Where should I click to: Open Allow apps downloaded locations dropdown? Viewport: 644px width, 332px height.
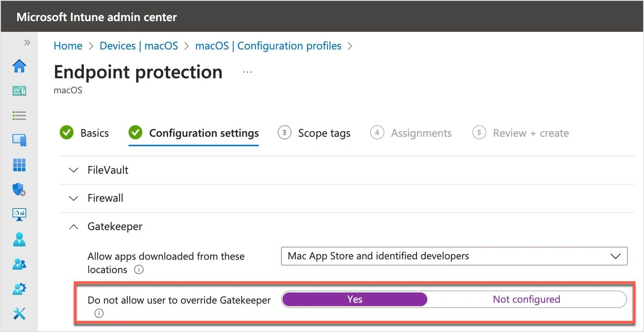pos(454,256)
